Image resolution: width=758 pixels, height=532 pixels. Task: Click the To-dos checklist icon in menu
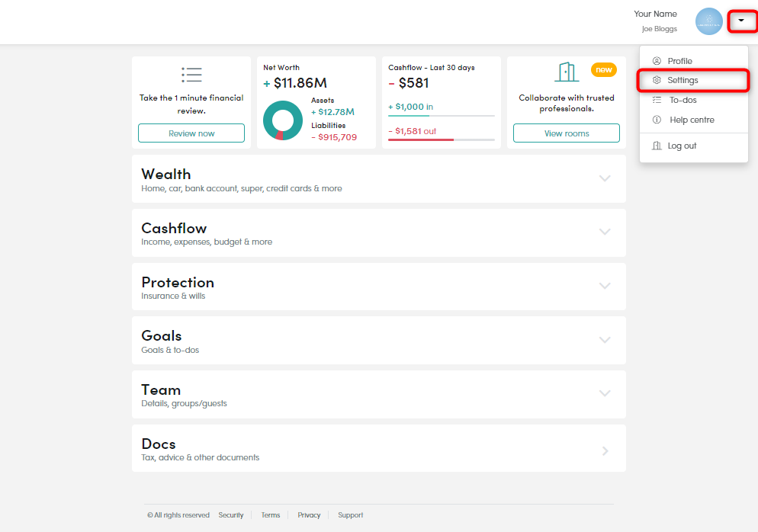[x=657, y=100]
